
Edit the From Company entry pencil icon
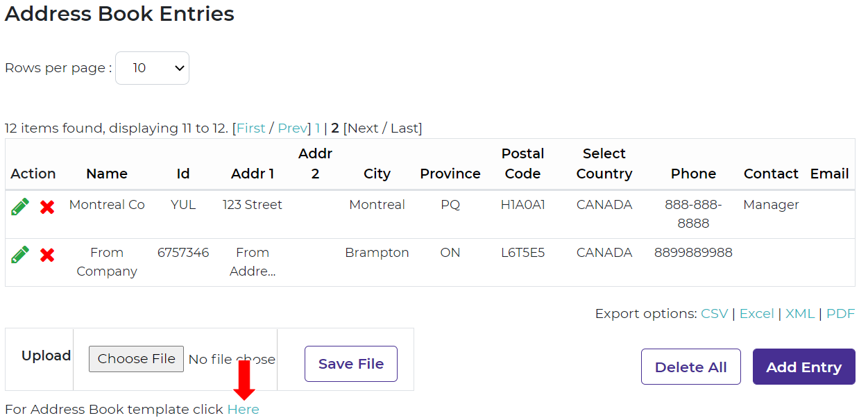pos(20,255)
